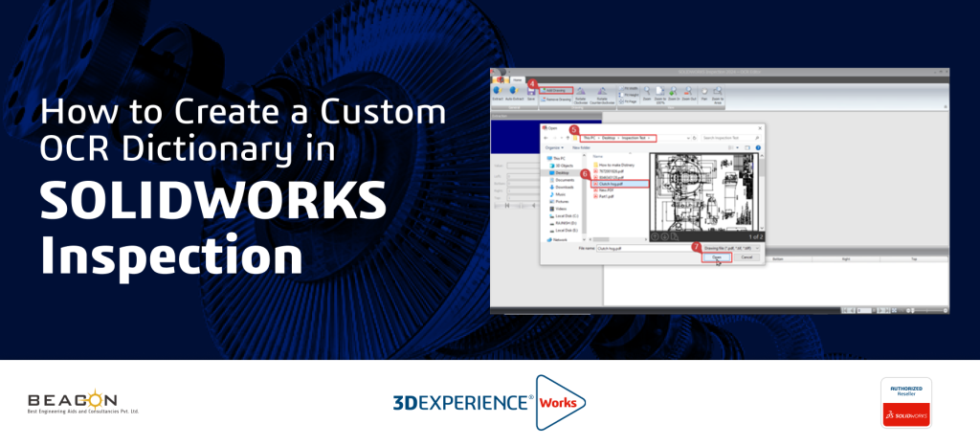Open the How to make Dictionary folder
Screen dimensions: 980x446
(x=613, y=165)
